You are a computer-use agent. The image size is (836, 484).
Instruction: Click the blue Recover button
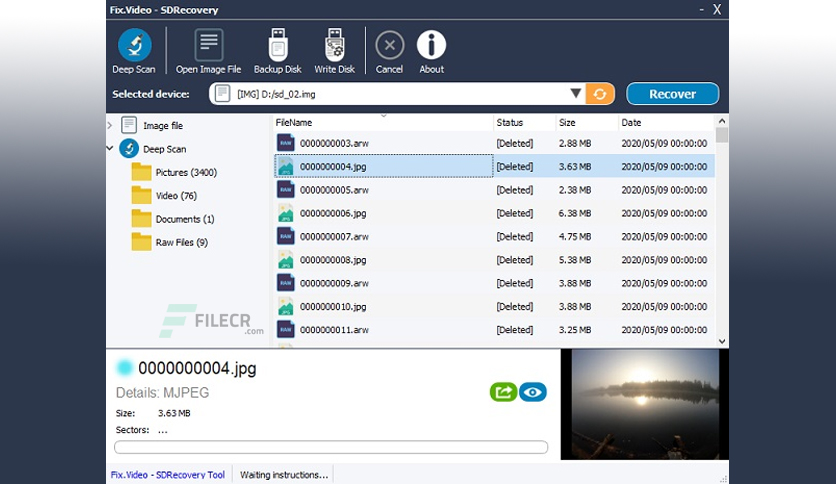(x=672, y=94)
